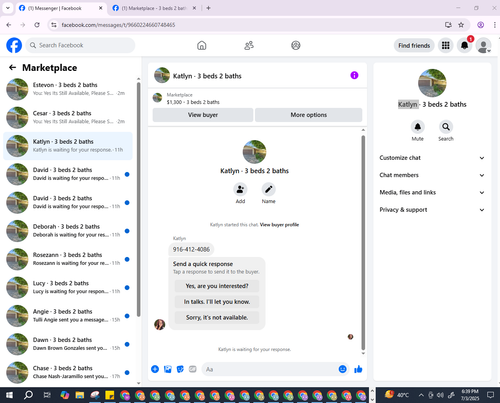
Task: Search within the conversation
Action: point(446,127)
